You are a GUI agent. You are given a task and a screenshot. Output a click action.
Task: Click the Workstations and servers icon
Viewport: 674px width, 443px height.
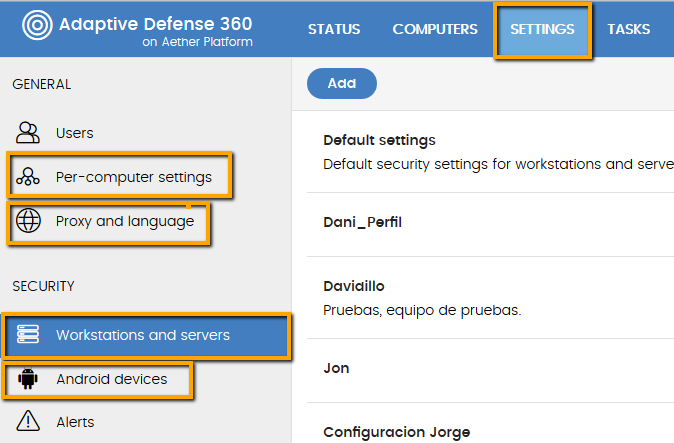point(28,335)
